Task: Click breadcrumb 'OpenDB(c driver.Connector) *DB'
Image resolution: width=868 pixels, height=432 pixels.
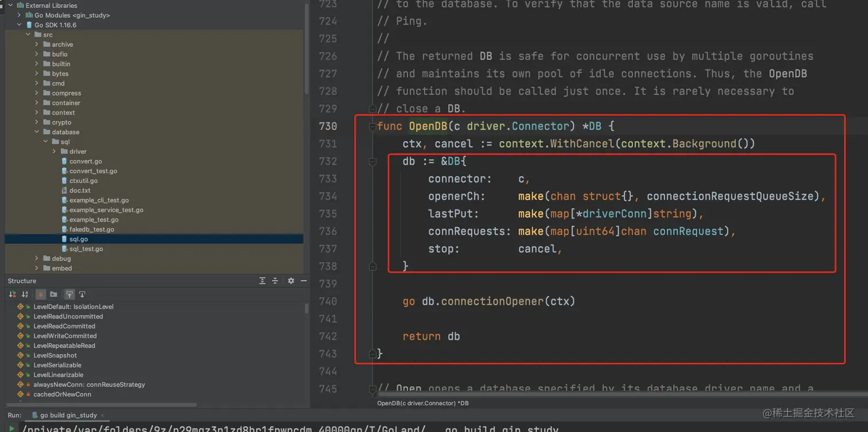Action: pyautogui.click(x=423, y=403)
